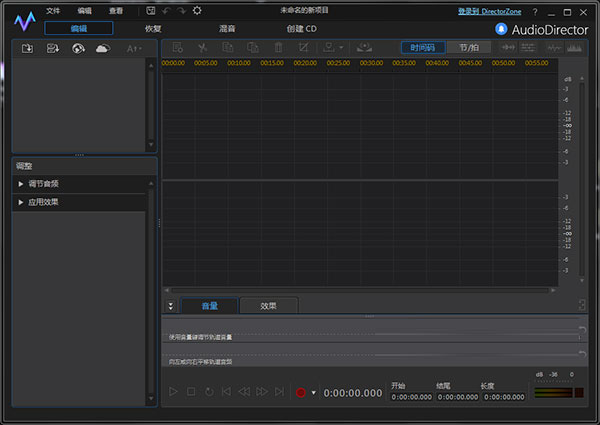Switch to spectral frequency view icon
This screenshot has height=425, width=600.
(x=574, y=48)
